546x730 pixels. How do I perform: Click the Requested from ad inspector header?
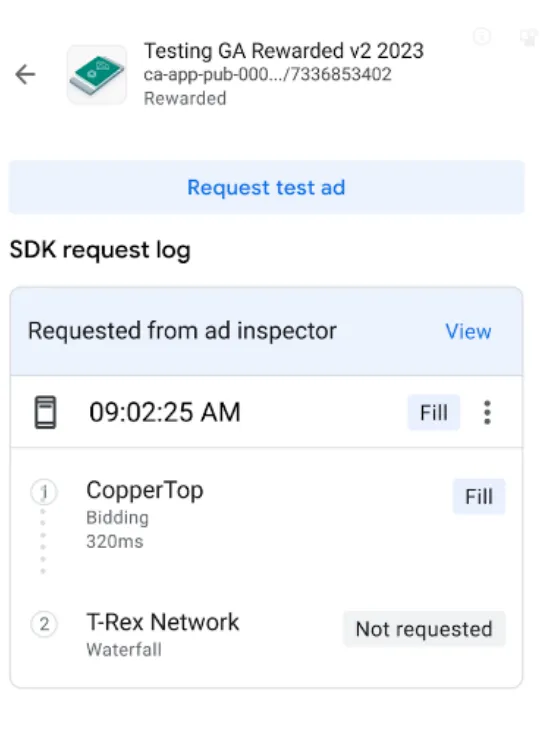click(x=182, y=331)
